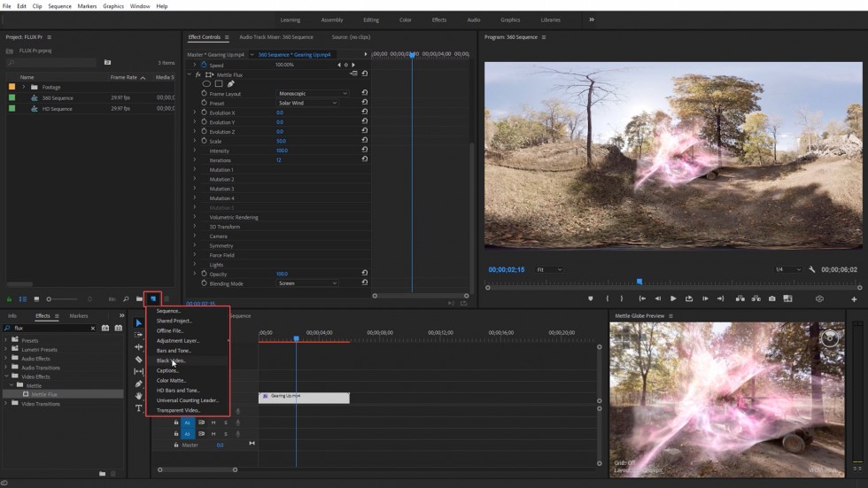Choose Black Video from the new item menu
This screenshot has width=868, height=488.
click(x=171, y=360)
